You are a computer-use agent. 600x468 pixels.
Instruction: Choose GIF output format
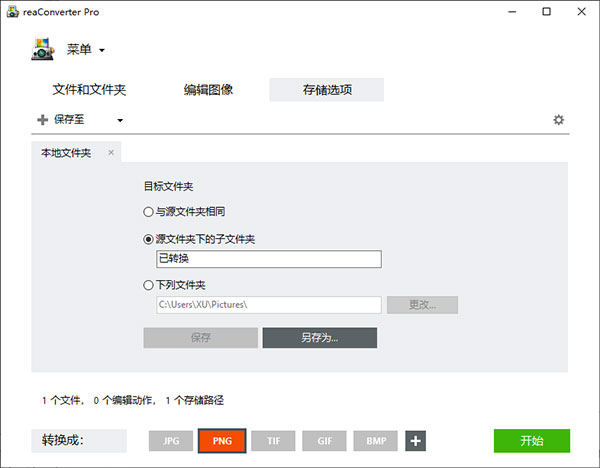tap(324, 441)
